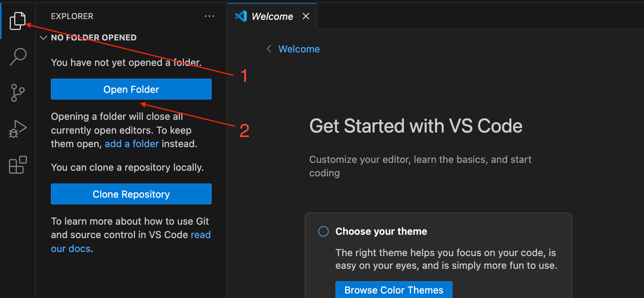Mark the Choose your theme step circle
The width and height of the screenshot is (644, 298).
tap(323, 231)
